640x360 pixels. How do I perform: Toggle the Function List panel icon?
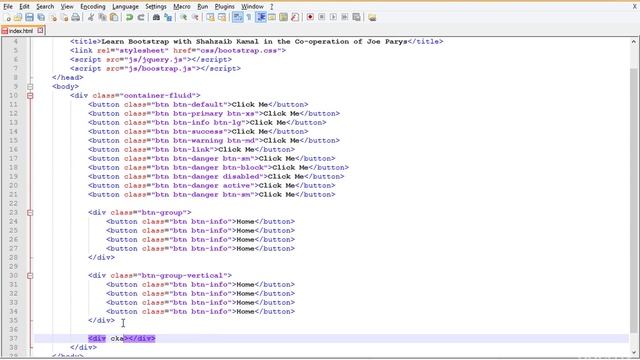(295, 17)
